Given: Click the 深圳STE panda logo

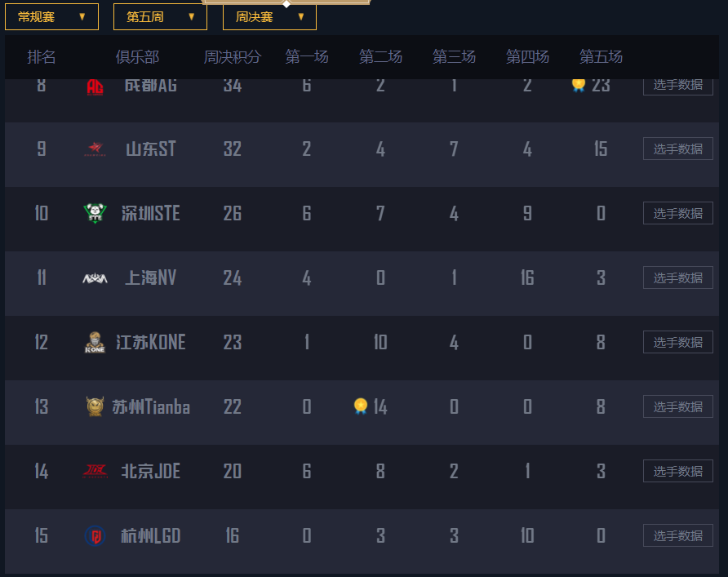Looking at the screenshot, I should pos(95,214).
